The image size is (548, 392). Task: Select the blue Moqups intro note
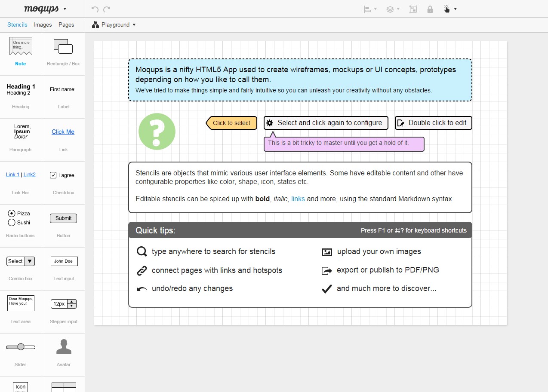pyautogui.click(x=300, y=80)
